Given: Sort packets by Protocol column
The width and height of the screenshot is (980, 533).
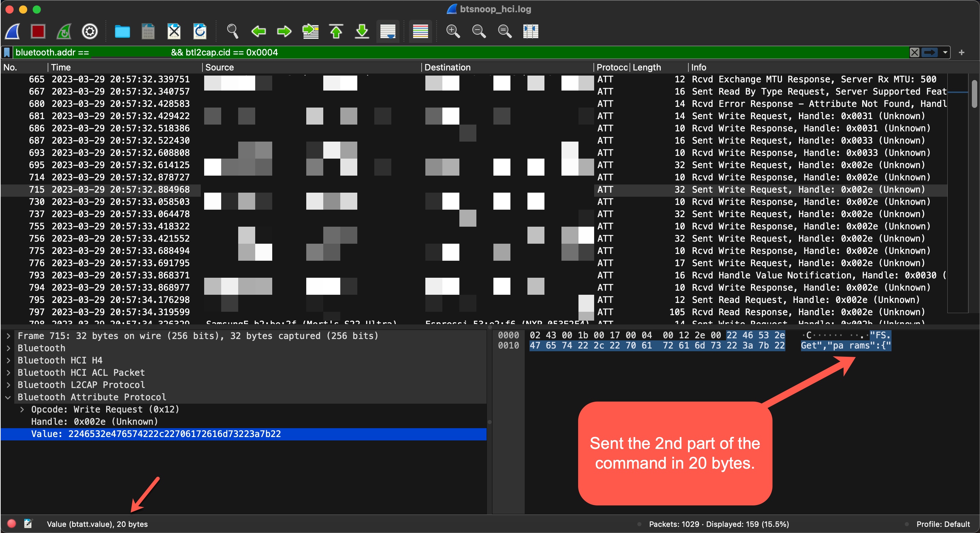Looking at the screenshot, I should 612,67.
